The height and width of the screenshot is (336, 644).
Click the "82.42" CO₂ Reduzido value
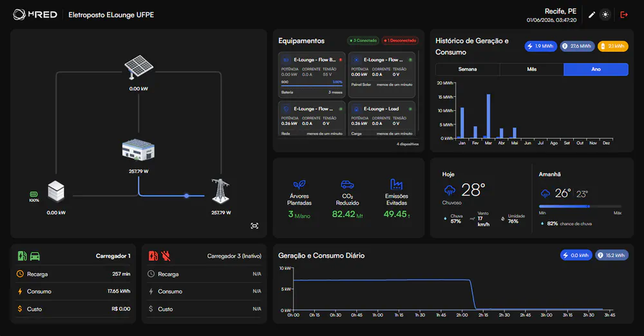click(x=344, y=214)
